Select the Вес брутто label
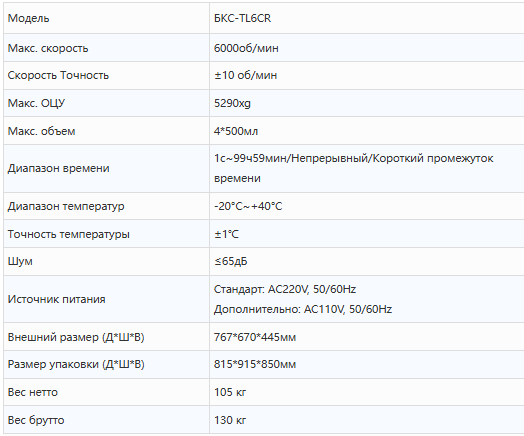Screen dimensions: 524x436 [36, 420]
